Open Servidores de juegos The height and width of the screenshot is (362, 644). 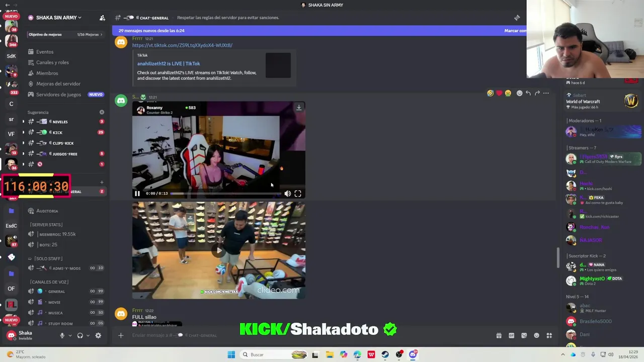point(65,95)
